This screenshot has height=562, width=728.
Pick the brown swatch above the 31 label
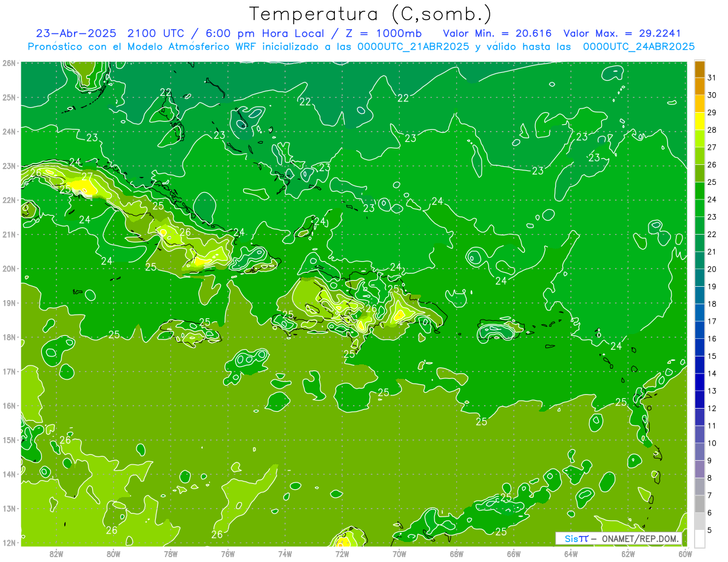point(699,69)
